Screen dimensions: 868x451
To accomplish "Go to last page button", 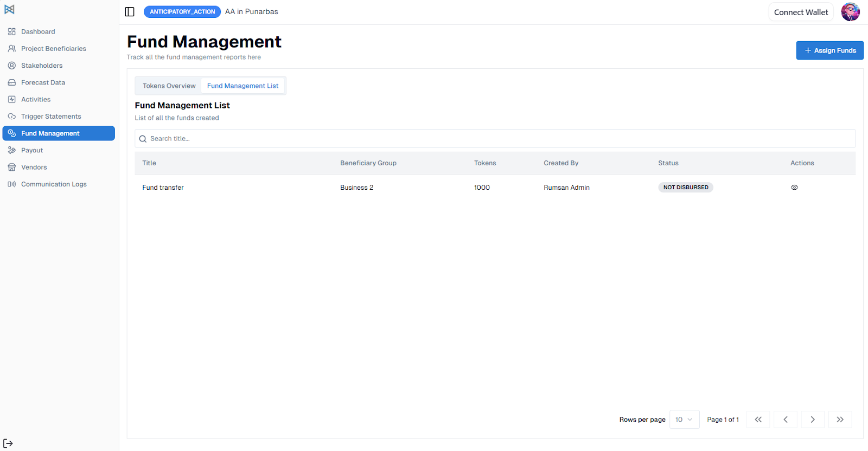I will pyautogui.click(x=840, y=420).
